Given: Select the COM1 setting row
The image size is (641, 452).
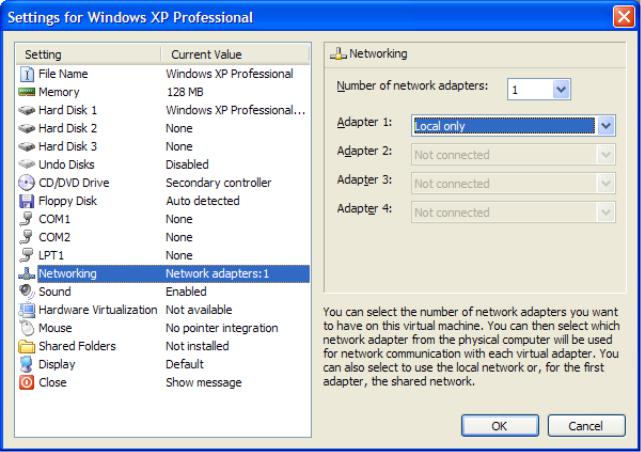Looking at the screenshot, I should [163, 219].
